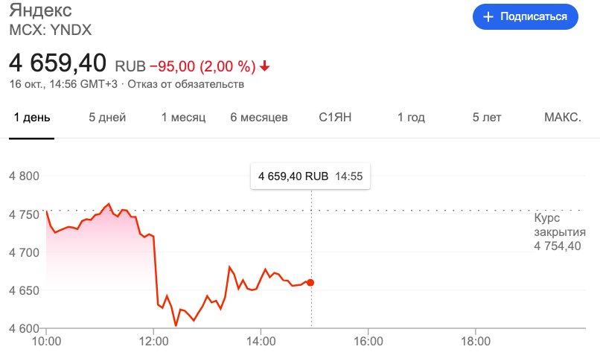The width and height of the screenshot is (600, 364).
Task: View the 5 лет price history
Action: coord(487,117)
